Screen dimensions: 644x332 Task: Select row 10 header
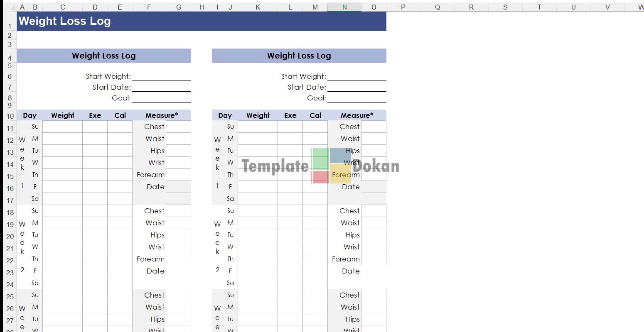click(10, 116)
